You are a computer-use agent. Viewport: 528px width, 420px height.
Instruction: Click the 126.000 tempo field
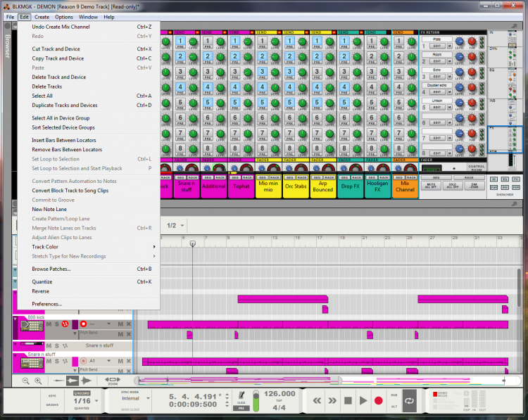[279, 394]
